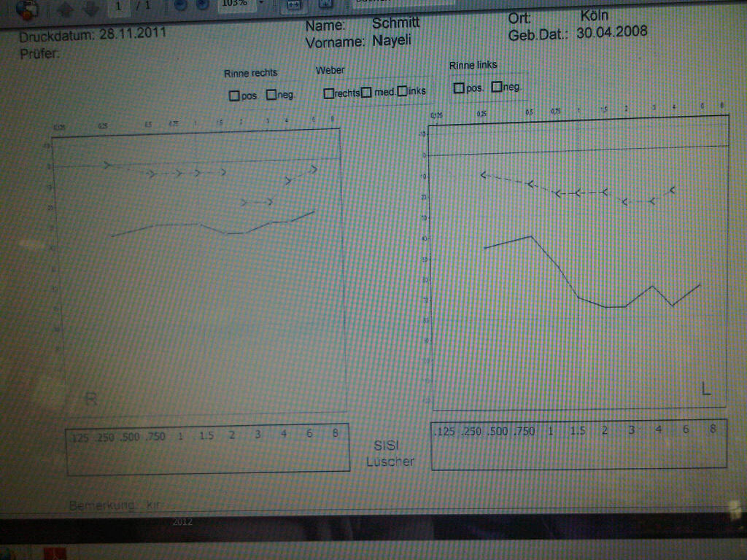
Task: Open the zoom percentage dropdown arrow
Action: 260,4
